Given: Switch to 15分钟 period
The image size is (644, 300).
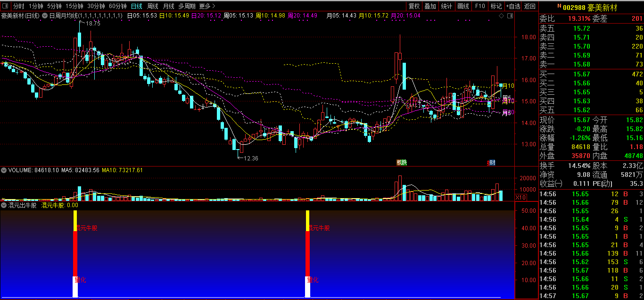Looking at the screenshot, I should [74, 6].
